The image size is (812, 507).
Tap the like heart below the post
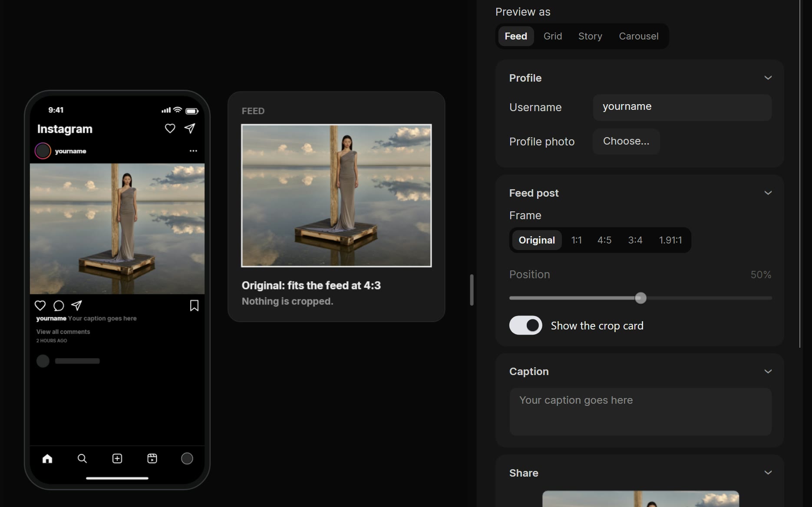tap(40, 306)
